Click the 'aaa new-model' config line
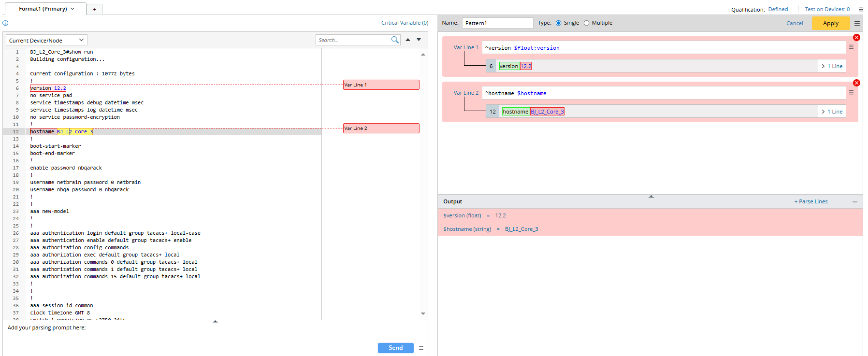This screenshot has height=356, width=868. 49,211
